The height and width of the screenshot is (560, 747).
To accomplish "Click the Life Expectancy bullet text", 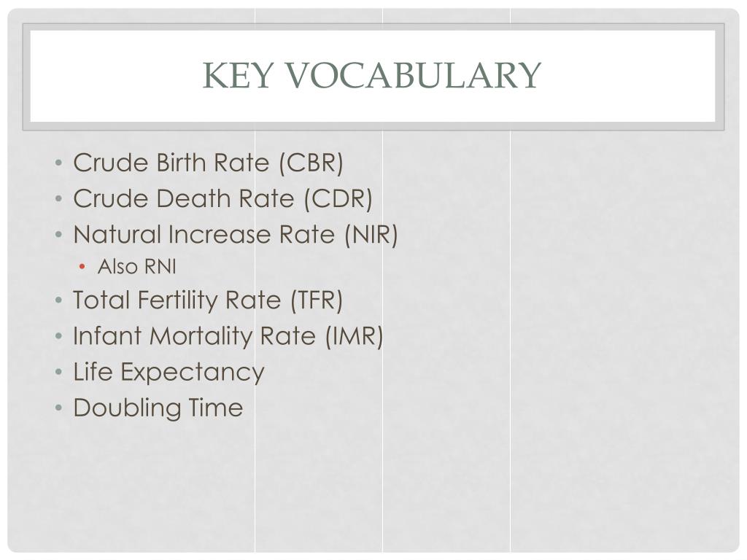I will pos(169,373).
